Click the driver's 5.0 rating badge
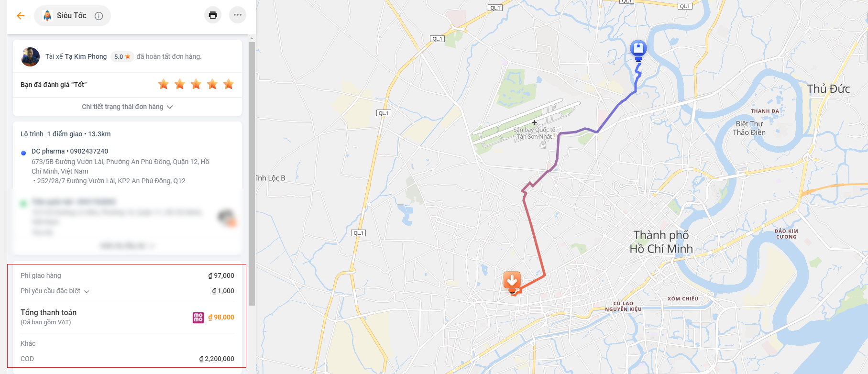This screenshot has height=374, width=868. [122, 56]
